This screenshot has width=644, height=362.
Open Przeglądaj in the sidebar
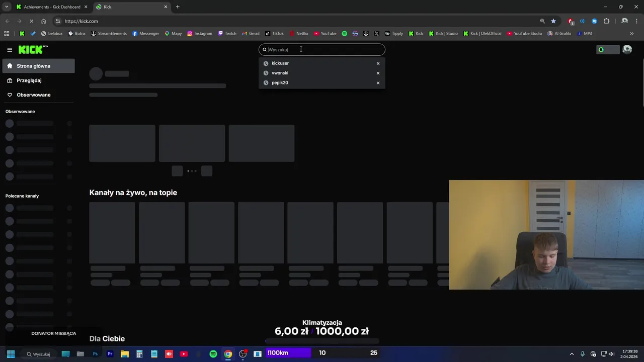pyautogui.click(x=38, y=80)
